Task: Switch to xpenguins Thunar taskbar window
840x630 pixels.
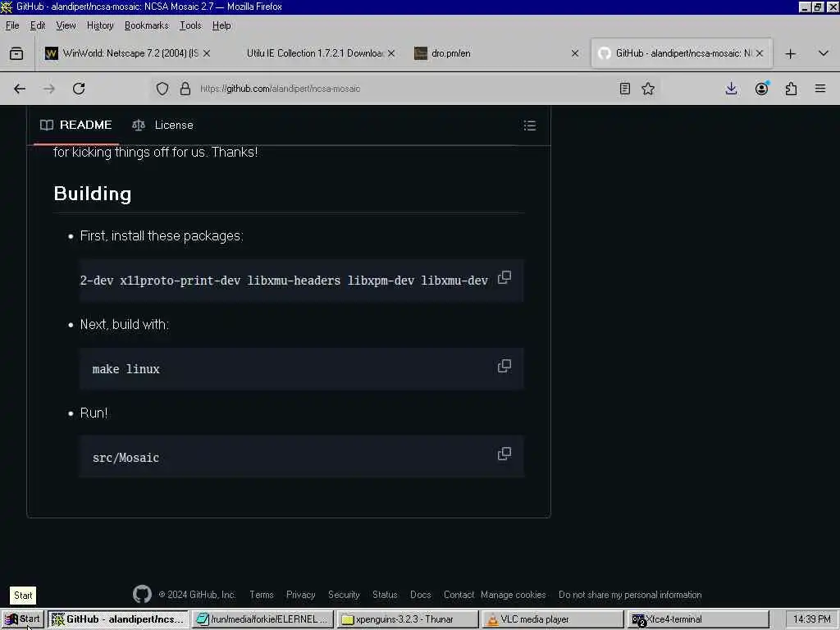Action: coord(408,619)
